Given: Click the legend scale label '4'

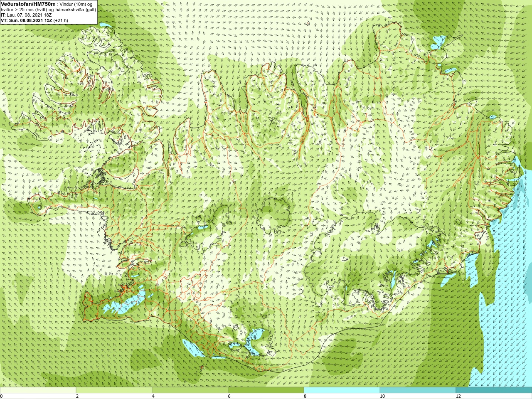Looking at the screenshot, I should tap(153, 396).
